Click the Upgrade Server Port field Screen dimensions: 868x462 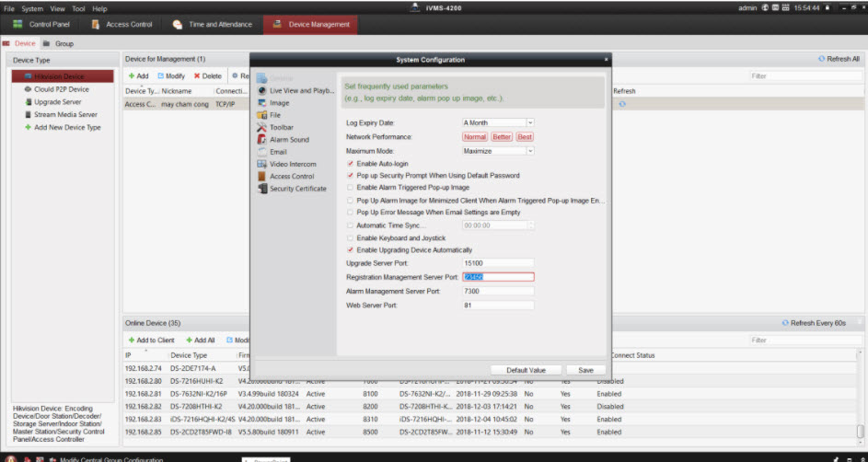click(x=497, y=263)
